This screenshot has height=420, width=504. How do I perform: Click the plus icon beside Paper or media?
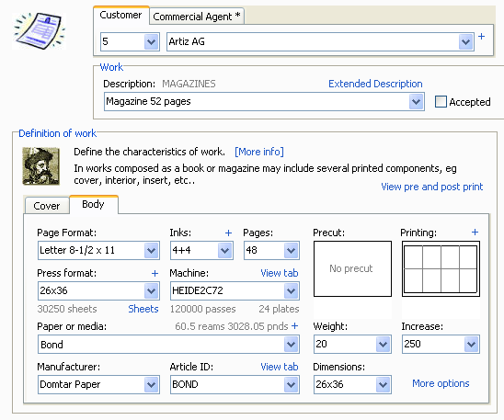coord(294,326)
